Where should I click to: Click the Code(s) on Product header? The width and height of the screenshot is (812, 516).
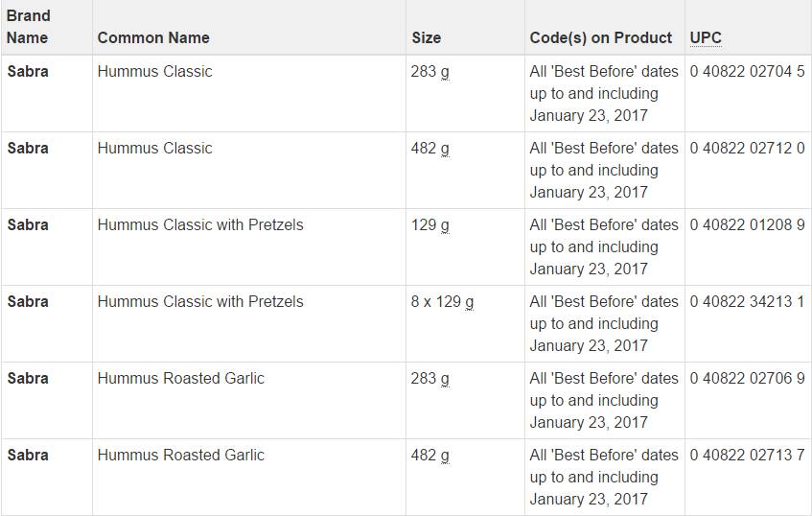[601, 37]
